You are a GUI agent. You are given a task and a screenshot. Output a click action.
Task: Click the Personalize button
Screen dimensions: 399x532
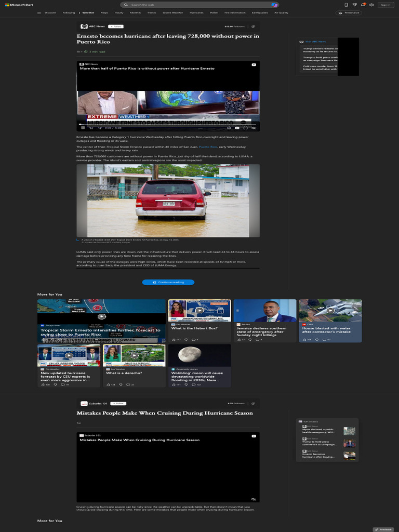pos(349,13)
